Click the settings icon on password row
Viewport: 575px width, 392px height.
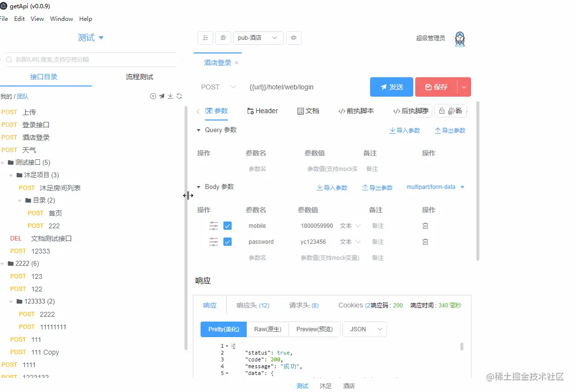point(213,241)
